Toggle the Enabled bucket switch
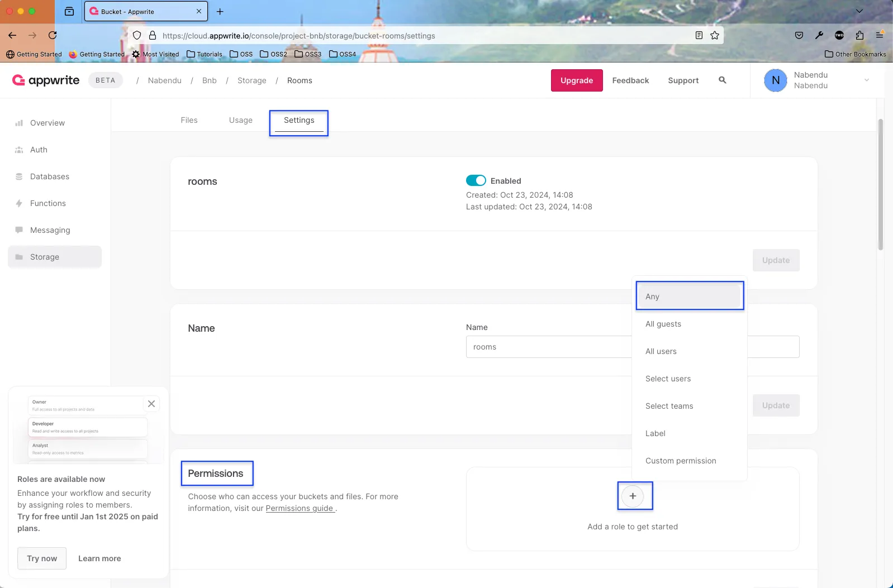 [x=476, y=180]
